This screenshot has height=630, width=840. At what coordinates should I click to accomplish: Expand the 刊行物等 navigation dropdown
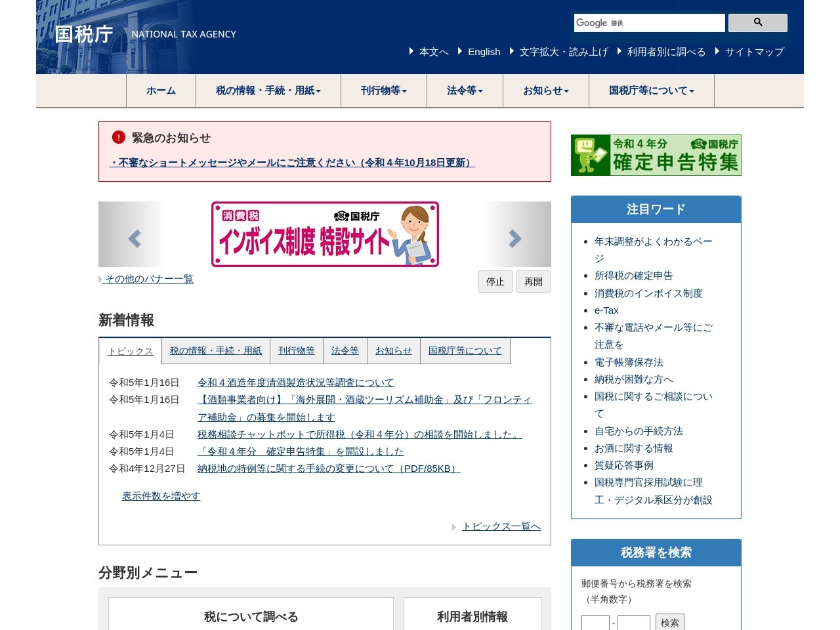click(x=384, y=91)
